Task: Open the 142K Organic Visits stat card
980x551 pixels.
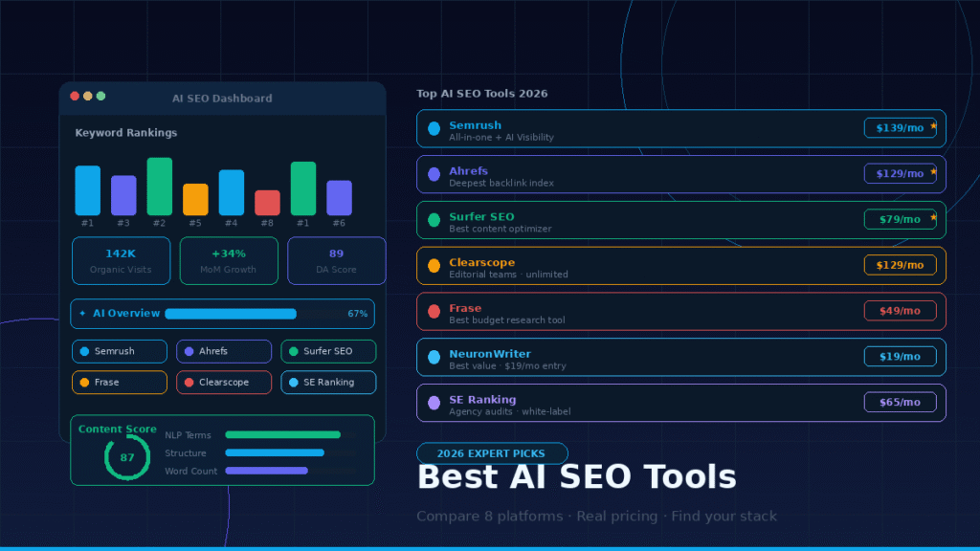Action: pyautogui.click(x=121, y=260)
